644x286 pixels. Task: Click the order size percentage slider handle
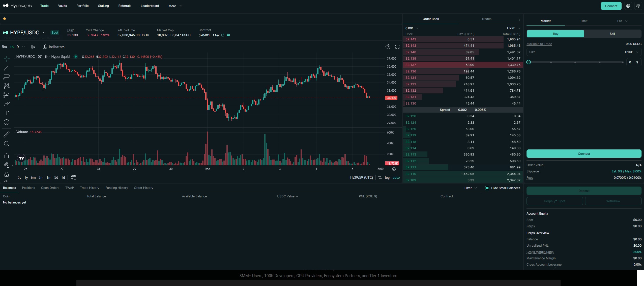529,62
